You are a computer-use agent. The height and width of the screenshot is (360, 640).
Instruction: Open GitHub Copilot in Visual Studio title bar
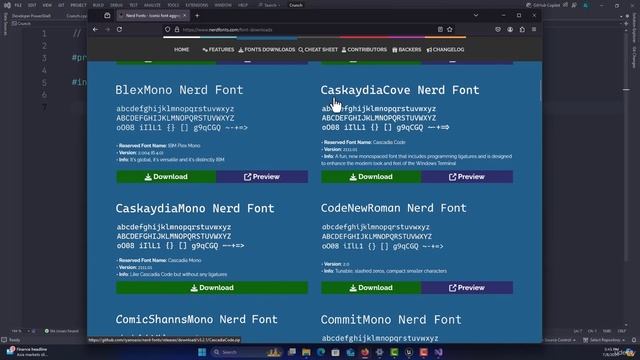(x=544, y=5)
